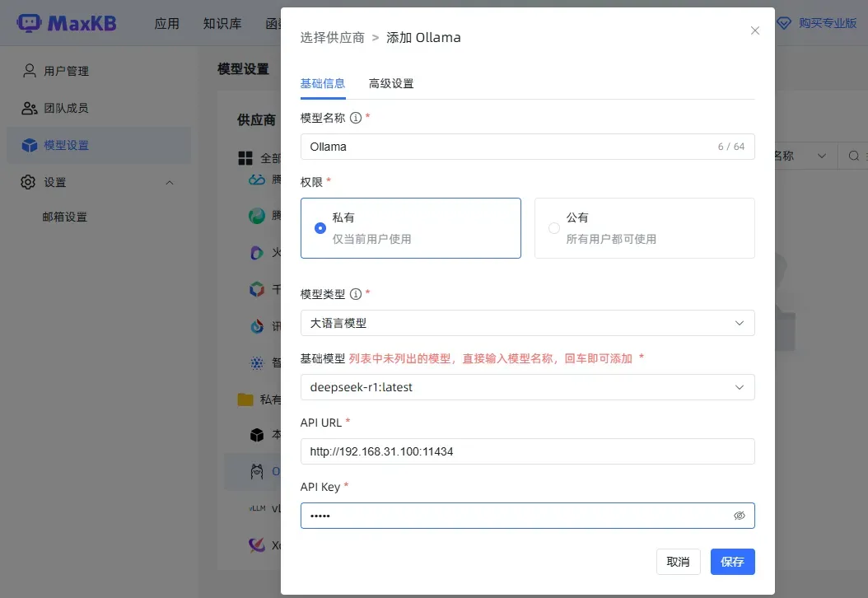Click the info icon beside 模型名称
The width and height of the screenshot is (868, 598).
[x=356, y=118]
